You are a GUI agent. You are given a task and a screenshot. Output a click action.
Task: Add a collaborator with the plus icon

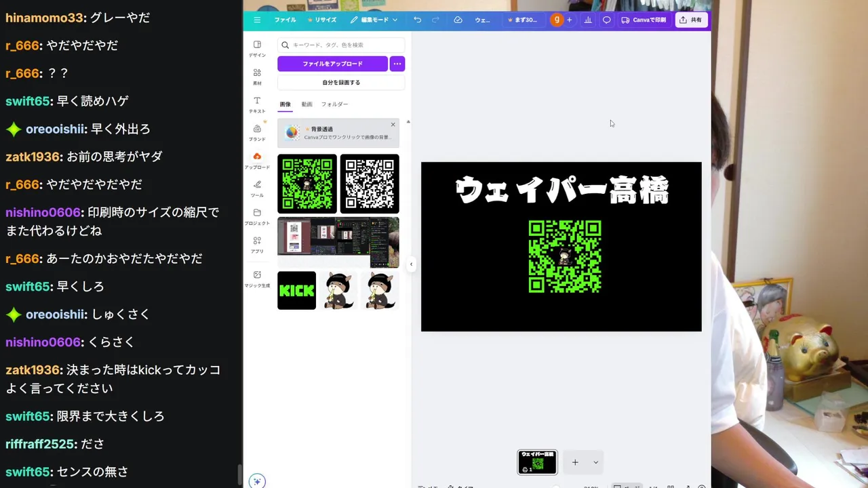[570, 20]
